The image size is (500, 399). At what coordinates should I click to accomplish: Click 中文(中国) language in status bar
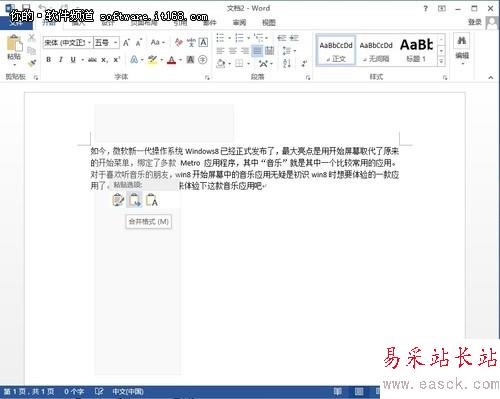pyautogui.click(x=128, y=392)
